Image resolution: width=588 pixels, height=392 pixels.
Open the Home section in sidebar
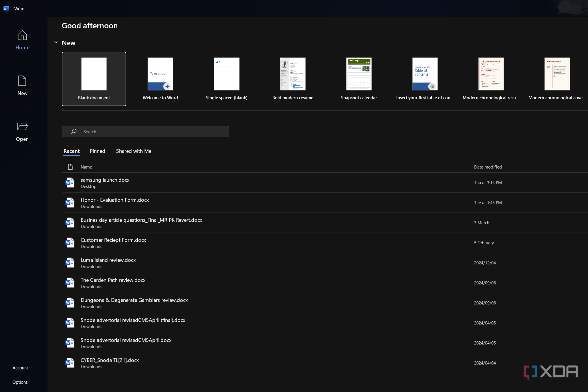point(22,40)
